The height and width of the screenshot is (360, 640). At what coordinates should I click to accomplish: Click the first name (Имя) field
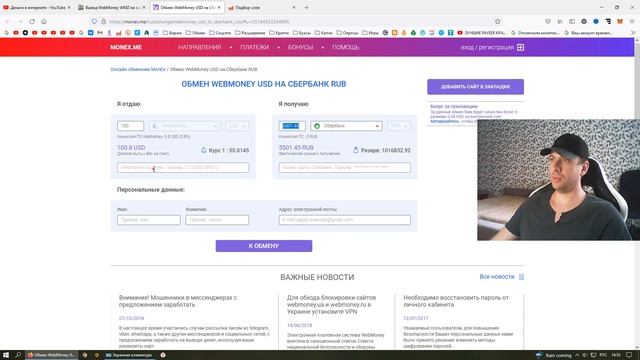coord(149,220)
